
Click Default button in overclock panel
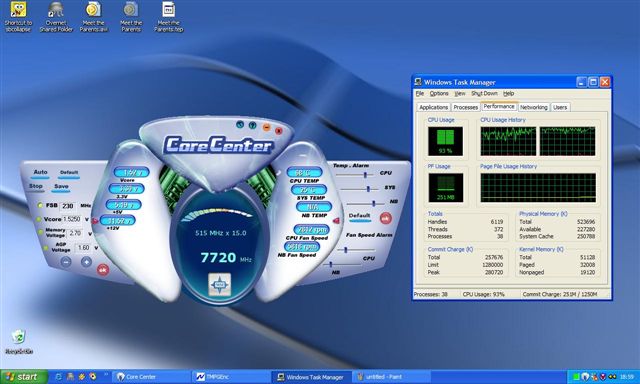[69, 173]
